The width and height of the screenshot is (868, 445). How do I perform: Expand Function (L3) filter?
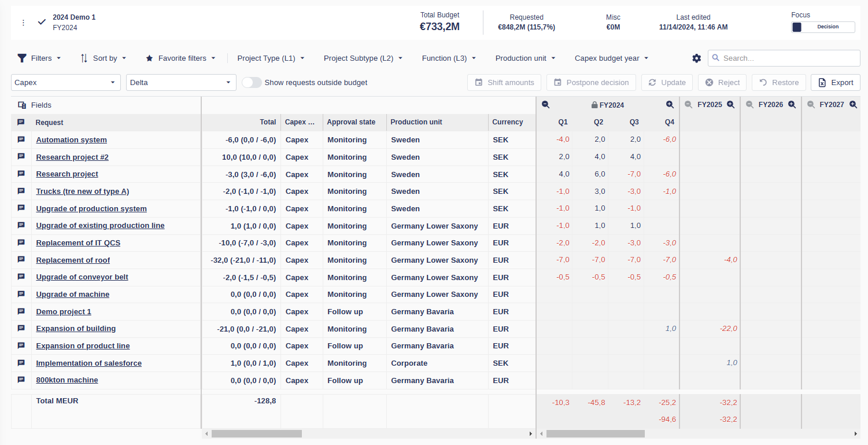coord(449,58)
